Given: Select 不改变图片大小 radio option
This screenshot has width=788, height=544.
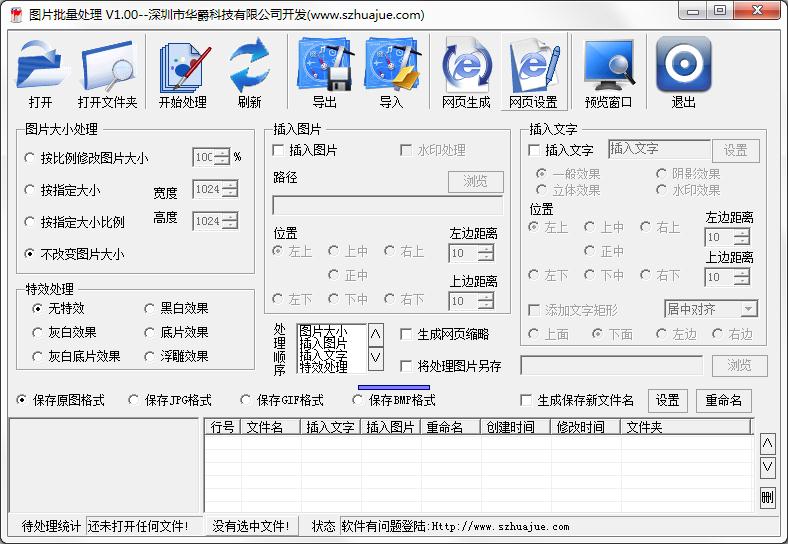Looking at the screenshot, I should coord(74,254).
